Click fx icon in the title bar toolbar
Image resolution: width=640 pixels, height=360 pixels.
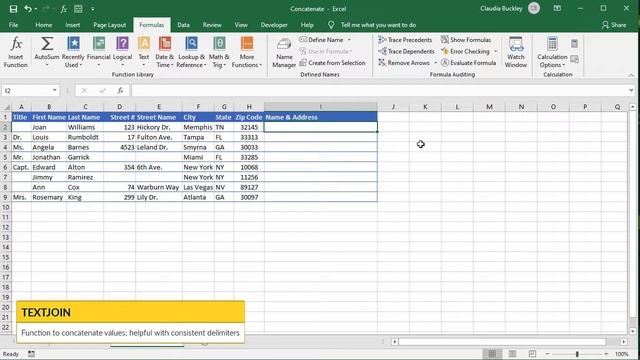click(x=64, y=9)
